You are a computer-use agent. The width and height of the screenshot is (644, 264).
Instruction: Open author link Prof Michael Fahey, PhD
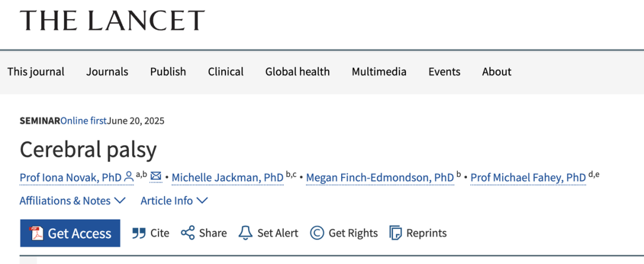(x=528, y=177)
